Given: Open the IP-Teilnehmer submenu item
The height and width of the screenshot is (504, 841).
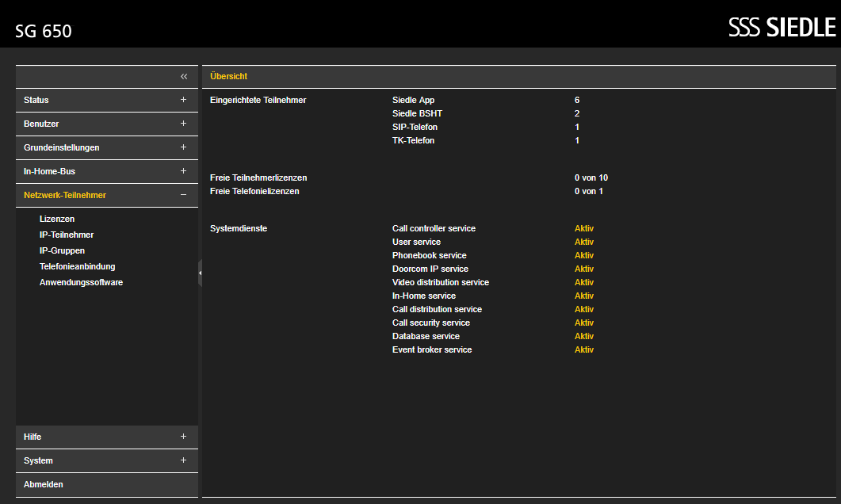Looking at the screenshot, I should pos(67,235).
